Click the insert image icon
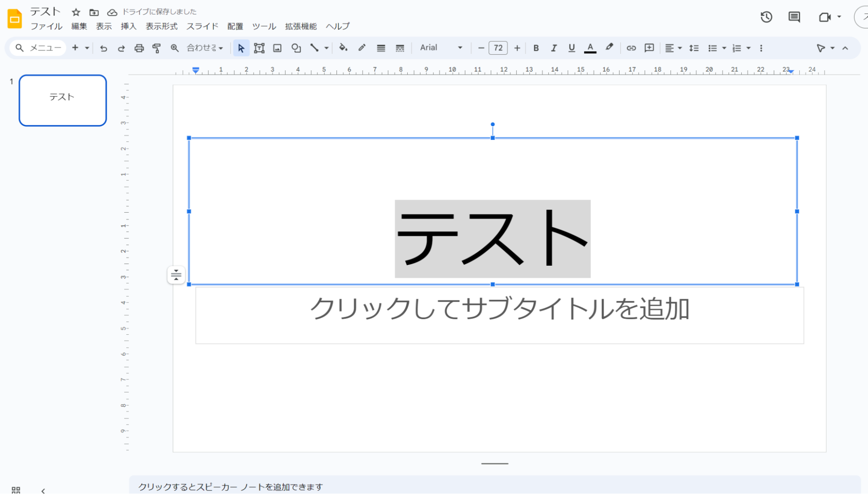 pyautogui.click(x=277, y=48)
